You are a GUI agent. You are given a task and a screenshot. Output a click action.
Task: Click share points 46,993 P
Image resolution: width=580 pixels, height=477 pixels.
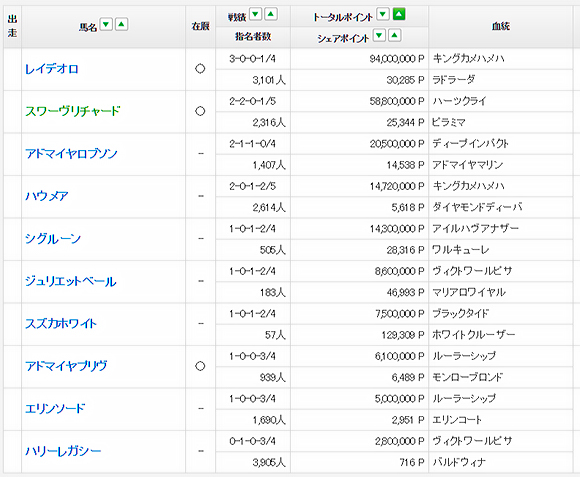coord(405,293)
